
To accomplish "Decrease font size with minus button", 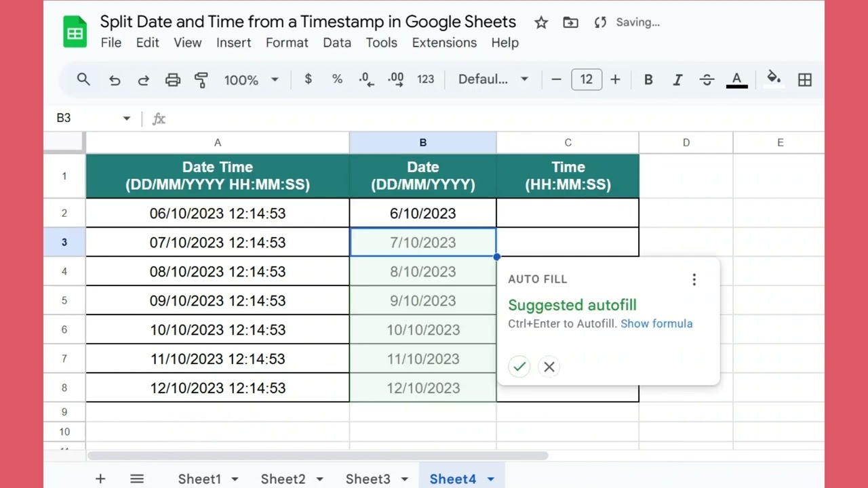I will 557,79.
